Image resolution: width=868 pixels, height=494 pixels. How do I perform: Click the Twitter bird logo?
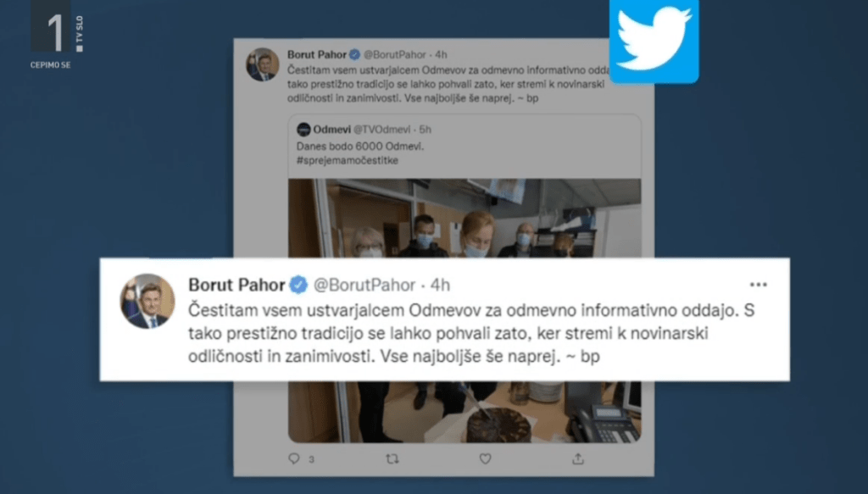coord(654,40)
